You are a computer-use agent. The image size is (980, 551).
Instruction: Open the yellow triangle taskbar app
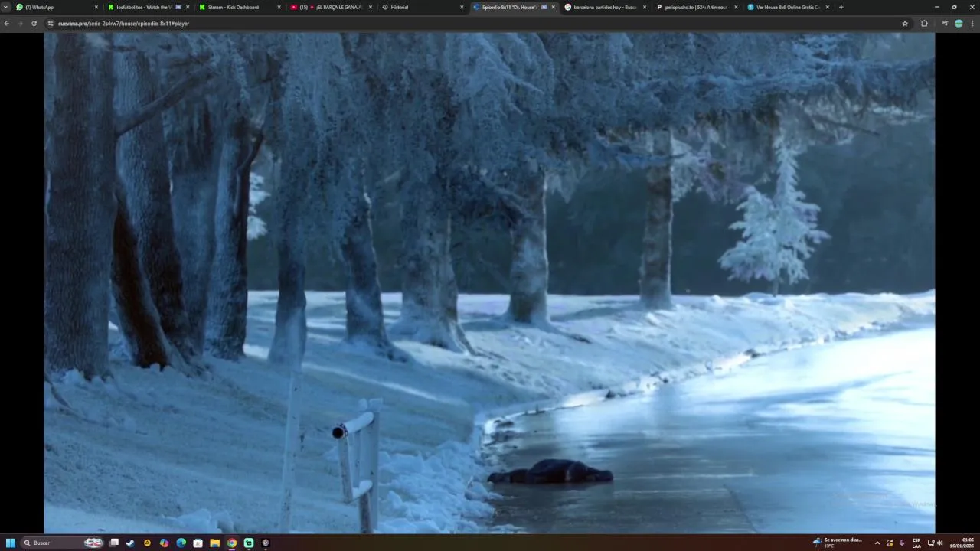click(x=147, y=543)
